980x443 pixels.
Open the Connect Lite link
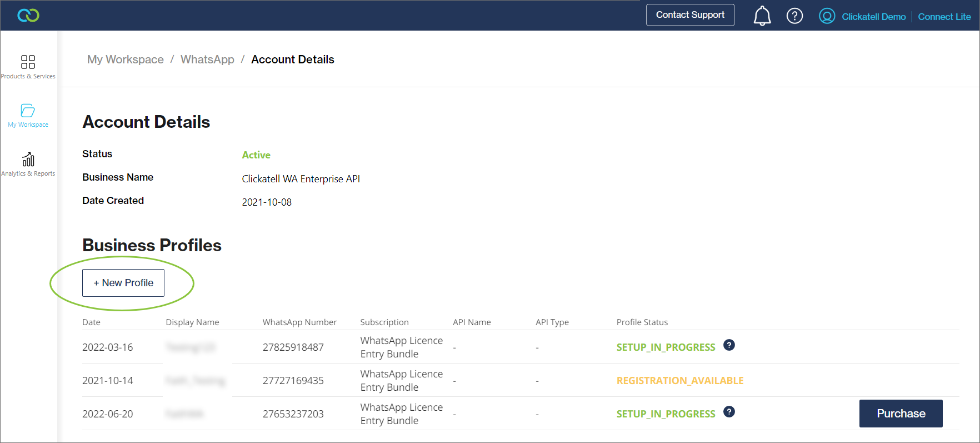tap(944, 17)
